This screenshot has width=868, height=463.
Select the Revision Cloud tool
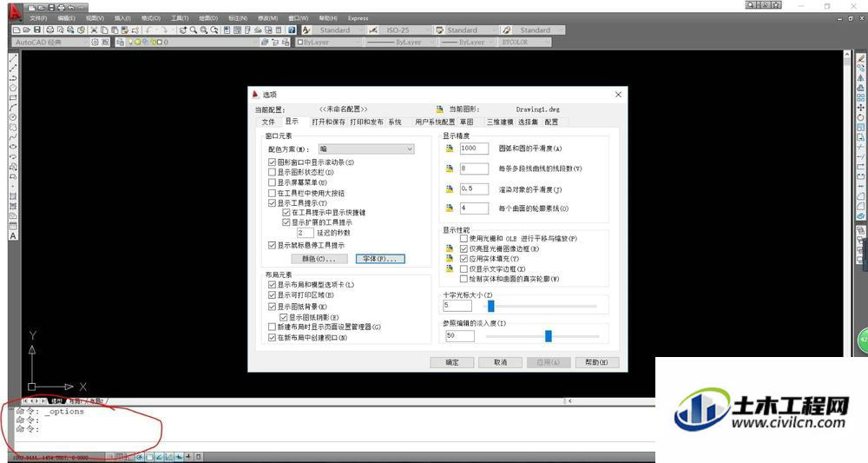[13, 128]
